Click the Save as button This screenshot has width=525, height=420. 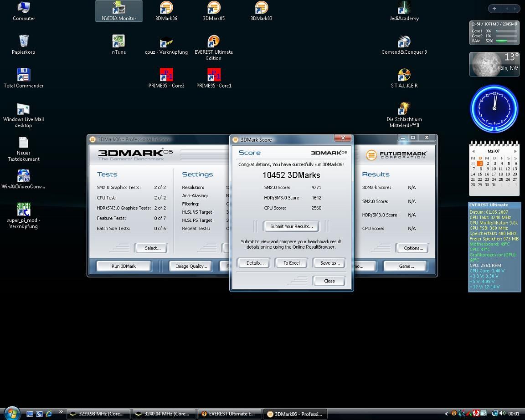330,263
